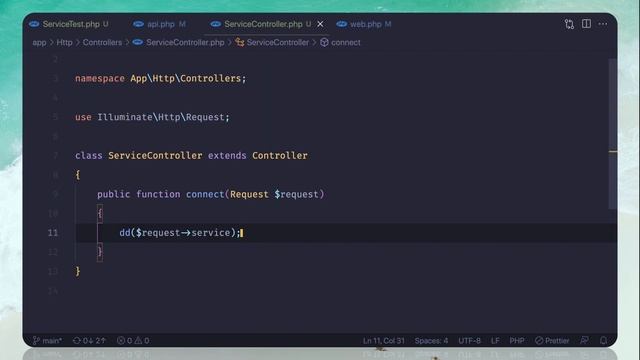This screenshot has height=360, width=640.
Task: Click on 'App\Http\Controllers;' namespace text
Action: click(x=188, y=78)
